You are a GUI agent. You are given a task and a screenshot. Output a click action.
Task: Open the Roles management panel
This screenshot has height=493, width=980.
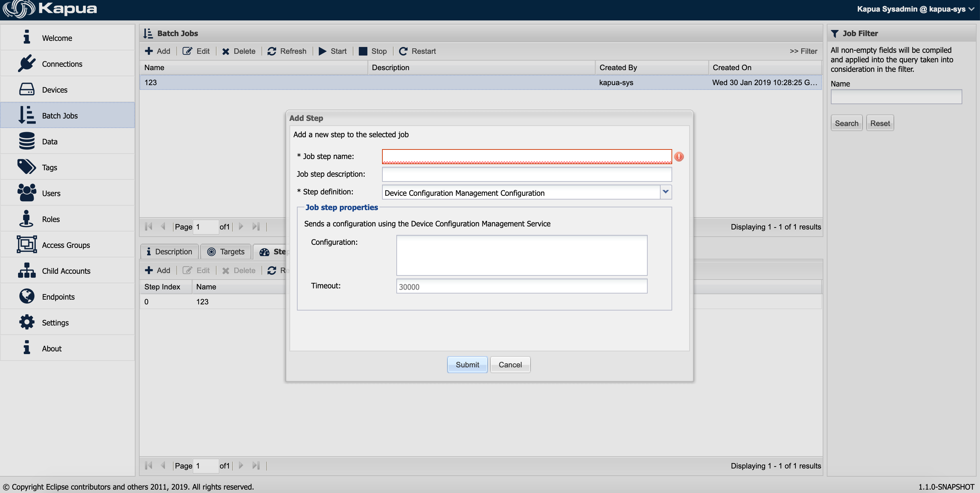(51, 219)
